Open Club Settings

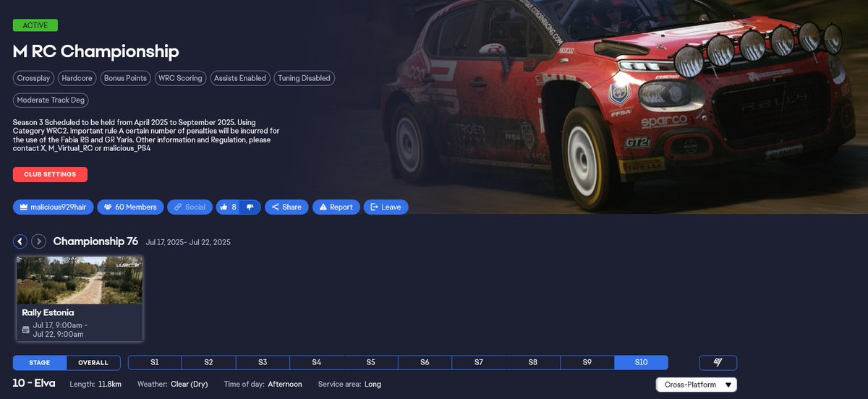pos(50,174)
